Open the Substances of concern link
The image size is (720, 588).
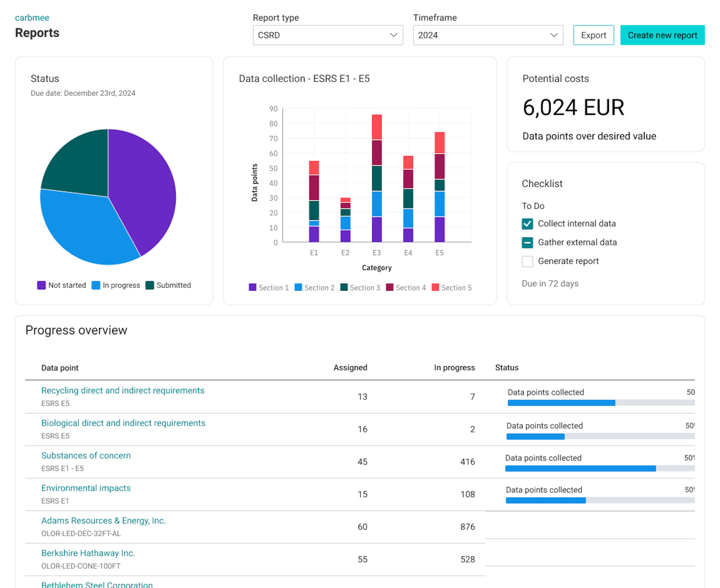tap(86, 456)
